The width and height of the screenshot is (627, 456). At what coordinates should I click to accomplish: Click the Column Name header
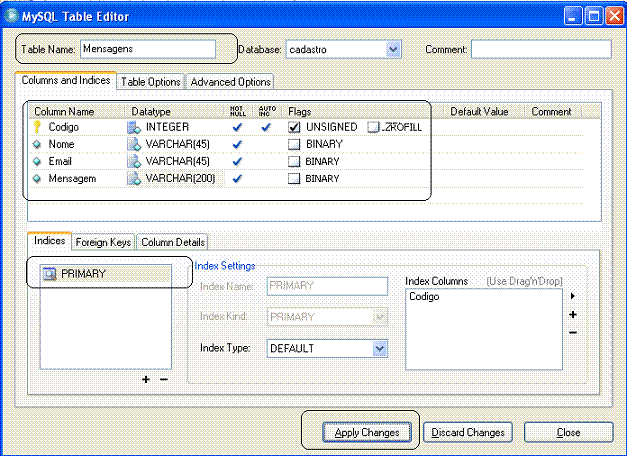point(64,111)
